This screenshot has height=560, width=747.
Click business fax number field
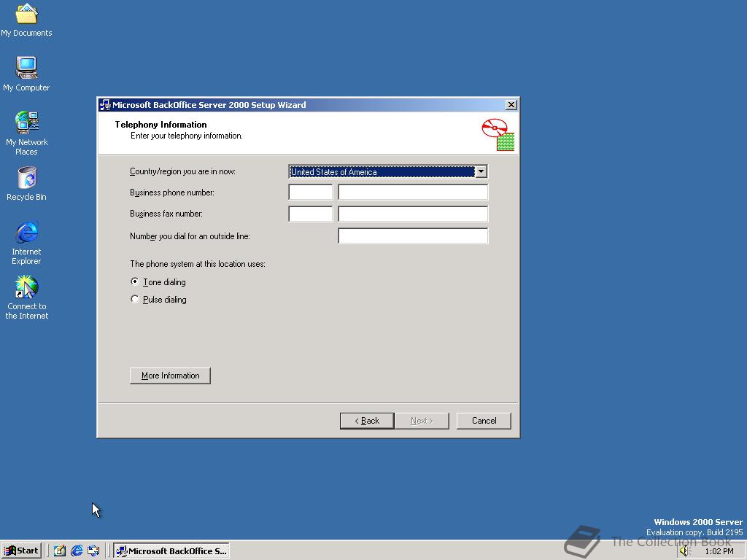(x=413, y=214)
